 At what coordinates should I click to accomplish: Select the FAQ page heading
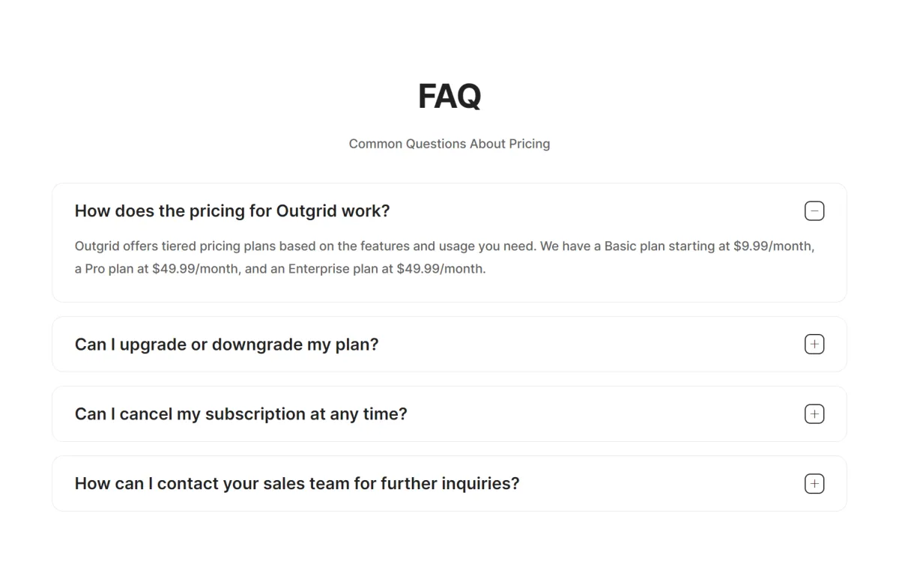click(x=449, y=96)
